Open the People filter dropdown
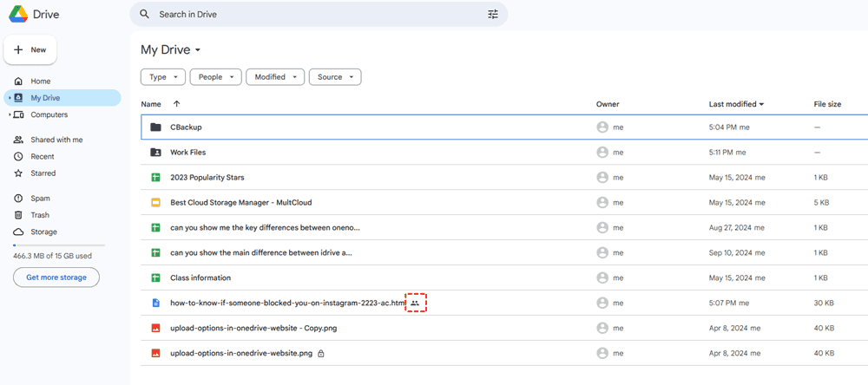The image size is (868, 385). (x=215, y=77)
